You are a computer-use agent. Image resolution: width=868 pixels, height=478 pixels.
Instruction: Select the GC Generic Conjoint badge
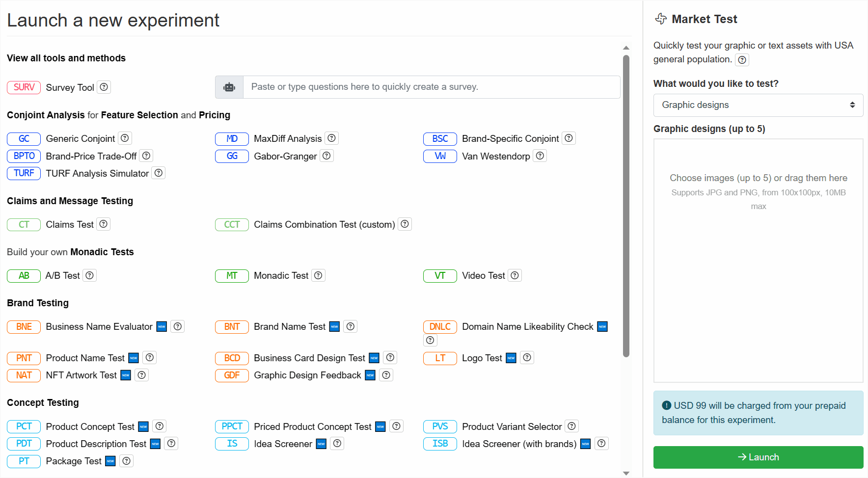tap(24, 138)
